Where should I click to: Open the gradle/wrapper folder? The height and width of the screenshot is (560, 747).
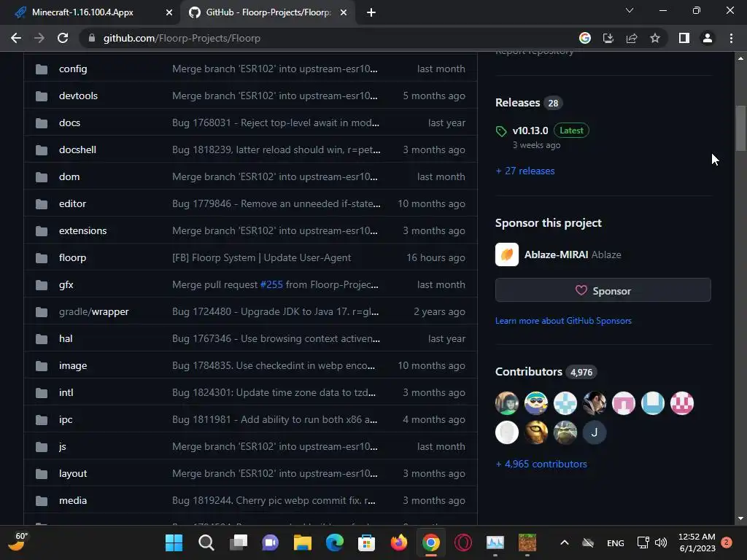pos(94,311)
